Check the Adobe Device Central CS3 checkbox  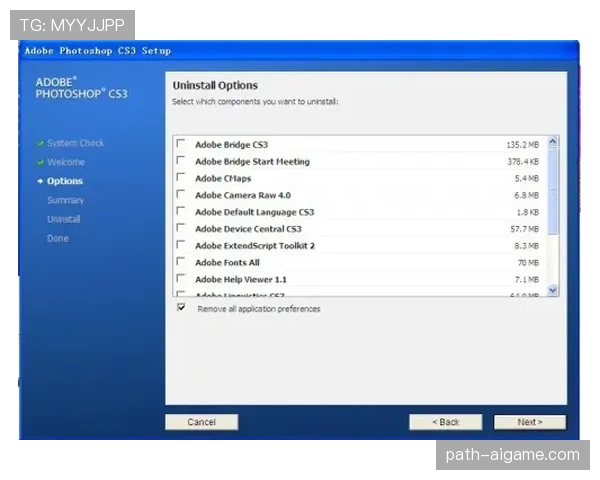[x=181, y=228]
